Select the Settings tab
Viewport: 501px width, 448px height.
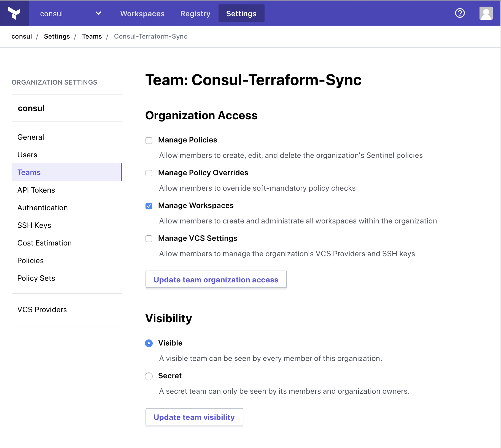click(x=241, y=13)
